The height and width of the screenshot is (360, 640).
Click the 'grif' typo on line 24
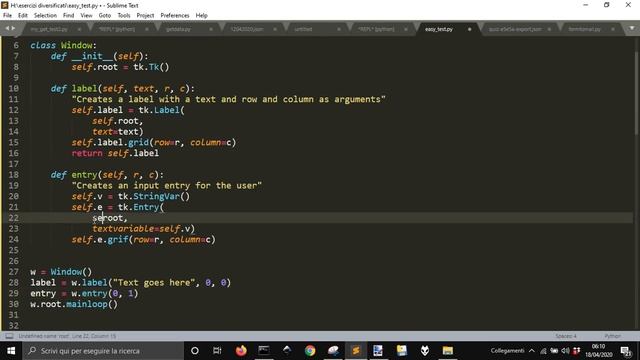point(118,240)
